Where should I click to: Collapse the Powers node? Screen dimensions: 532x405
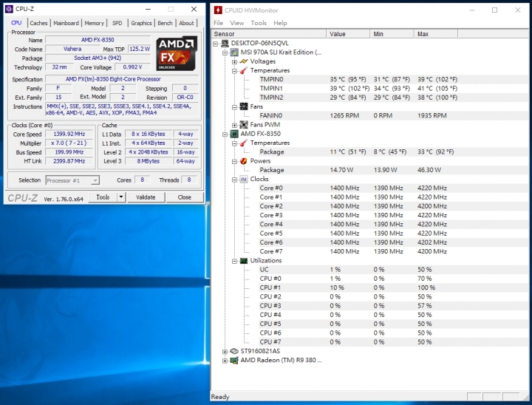[234, 161]
